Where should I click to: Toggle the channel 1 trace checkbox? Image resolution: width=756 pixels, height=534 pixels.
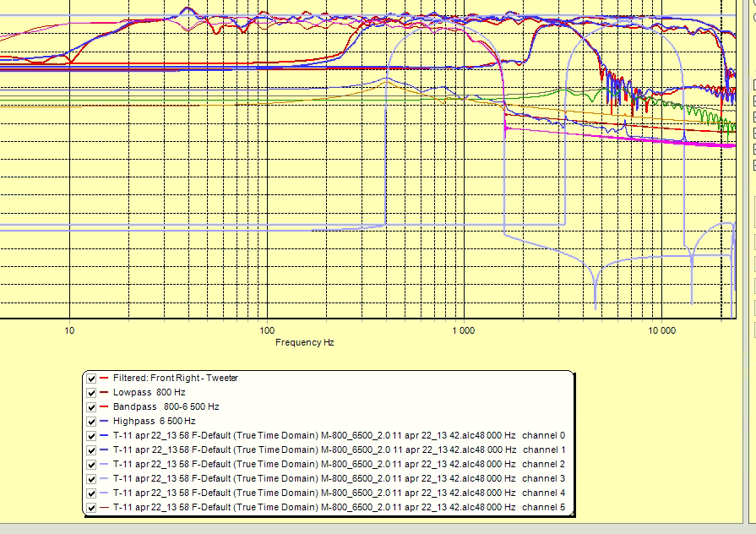pos(91,450)
